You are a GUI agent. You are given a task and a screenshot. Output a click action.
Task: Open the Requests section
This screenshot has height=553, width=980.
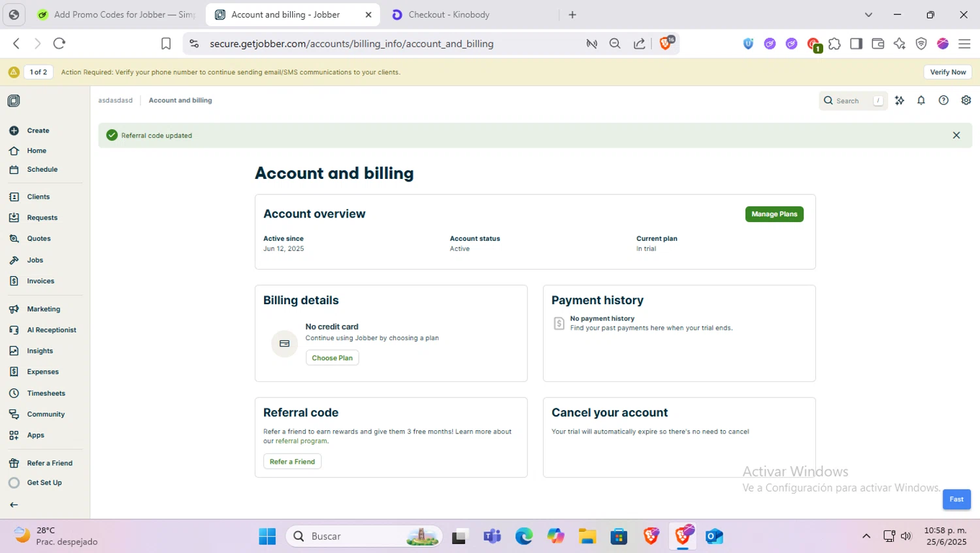point(34,217)
